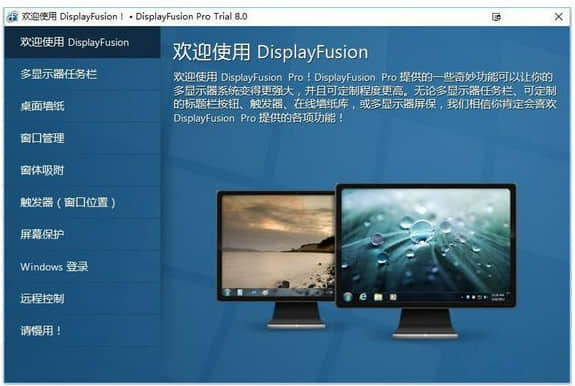Screen dimensions: 575x386
Task: Select the 窗体吸附 sidebar item
Action: (82, 170)
